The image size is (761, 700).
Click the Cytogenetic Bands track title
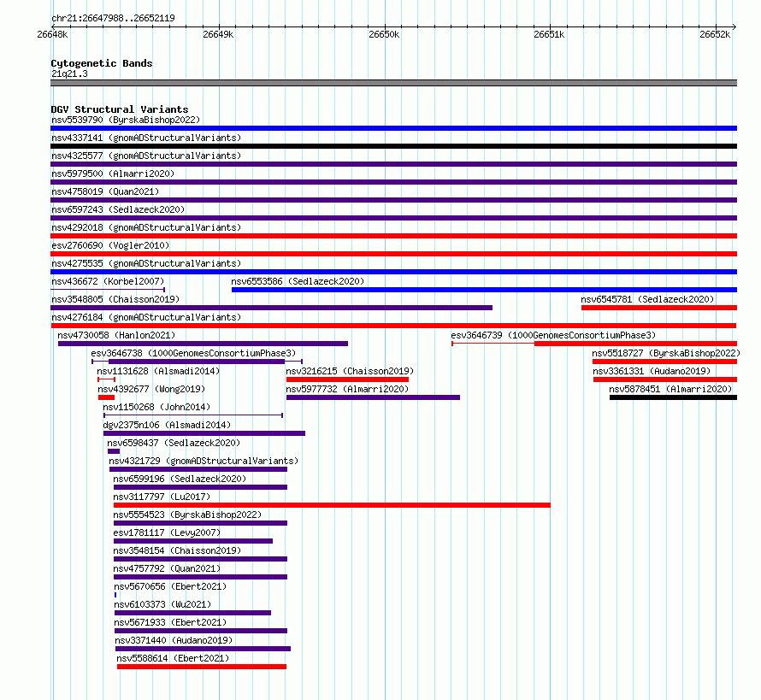click(102, 63)
